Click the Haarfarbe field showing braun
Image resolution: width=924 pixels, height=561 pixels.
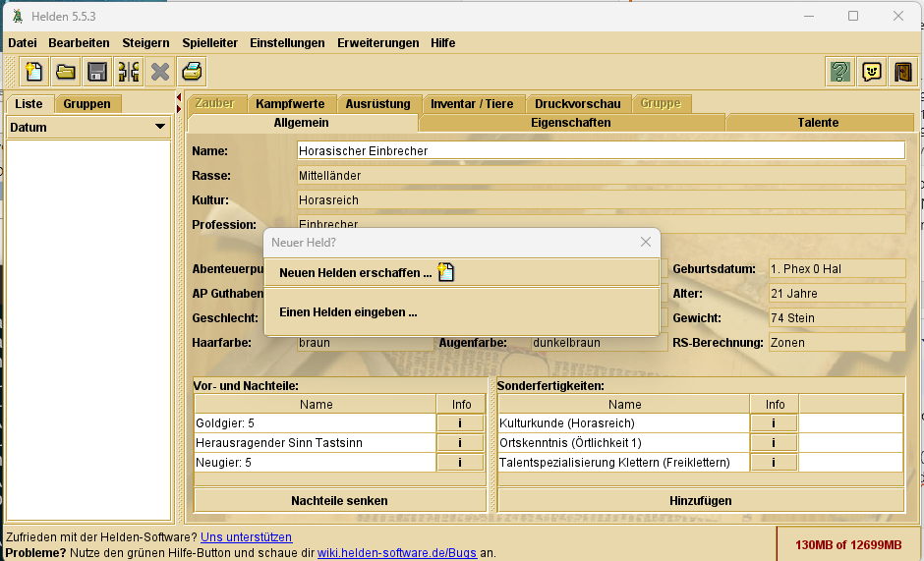[x=366, y=343]
